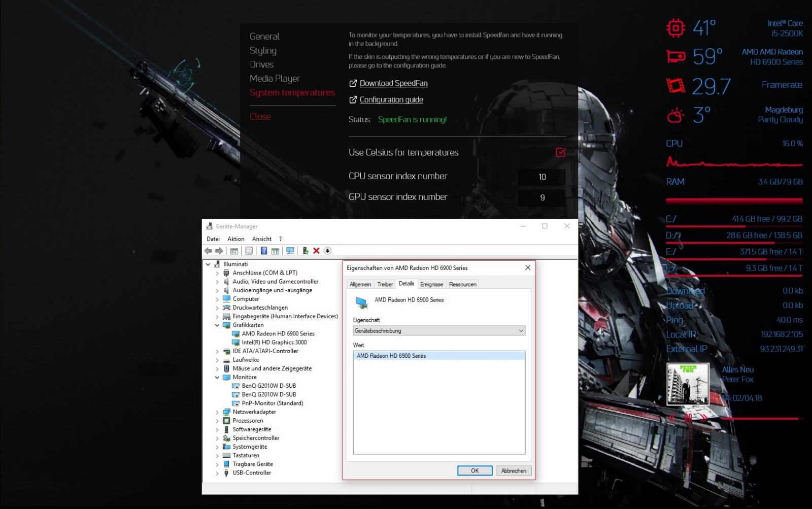Click the AMD Radeon device icon in properties dialog

362,303
